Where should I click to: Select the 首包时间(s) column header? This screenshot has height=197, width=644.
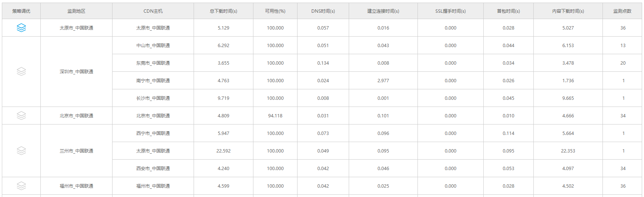(x=508, y=11)
